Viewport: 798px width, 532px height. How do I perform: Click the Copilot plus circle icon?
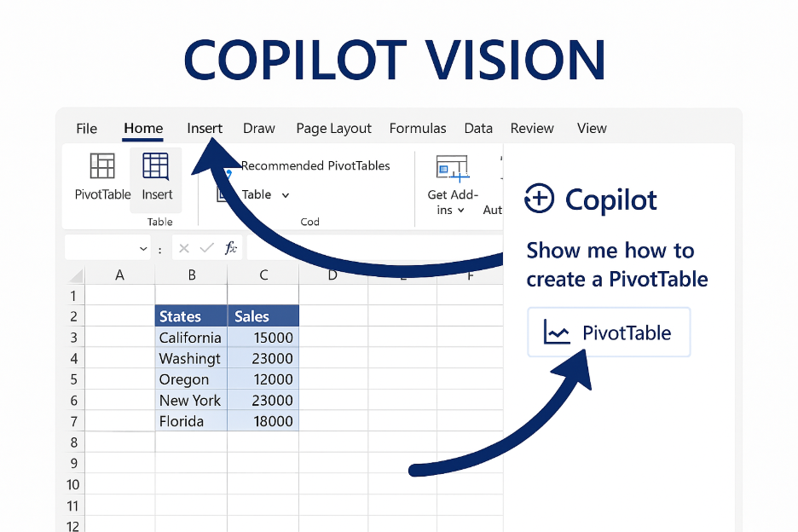pos(540,198)
